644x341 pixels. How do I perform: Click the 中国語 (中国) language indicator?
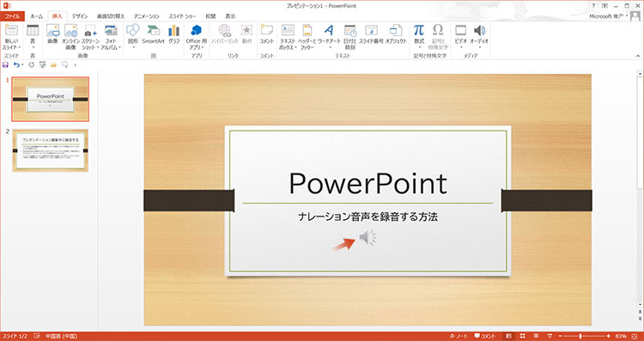pos(61,336)
